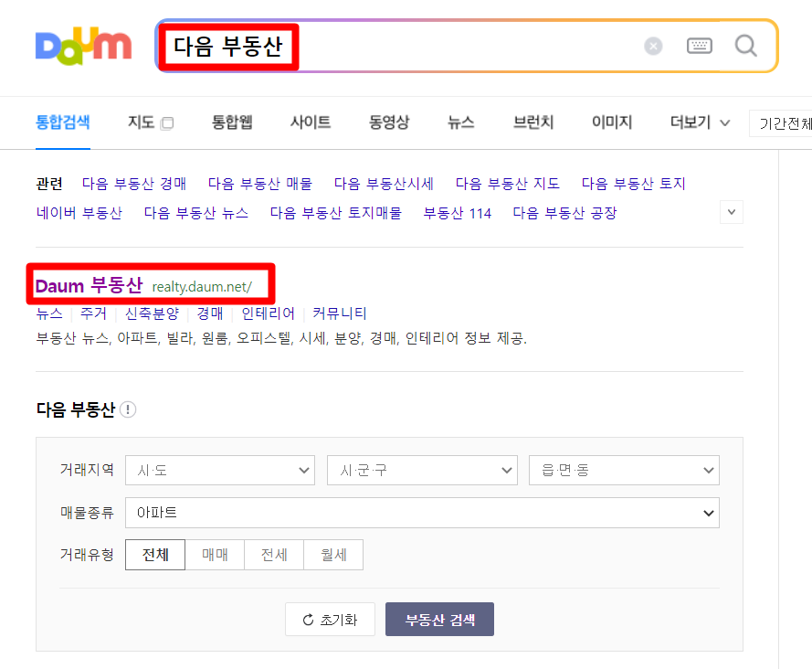812x669 pixels.
Task: Clear the search box using the X icon
Action: click(x=653, y=46)
